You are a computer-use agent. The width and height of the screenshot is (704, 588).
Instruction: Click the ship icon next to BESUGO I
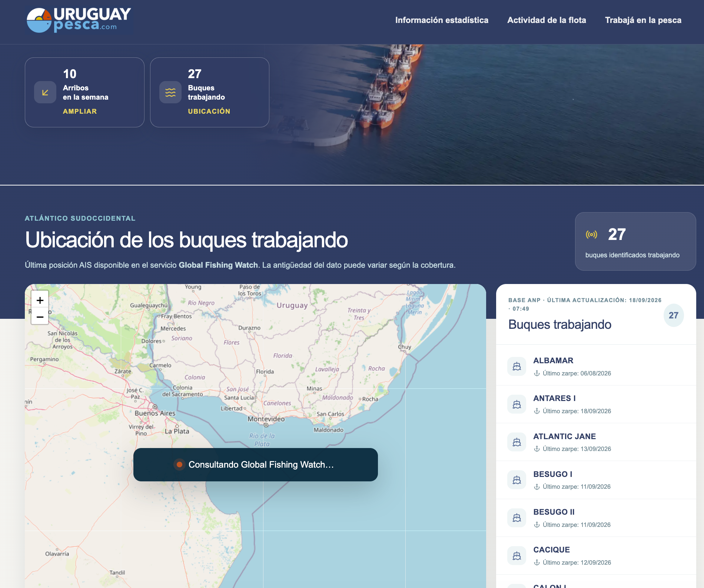tap(517, 480)
